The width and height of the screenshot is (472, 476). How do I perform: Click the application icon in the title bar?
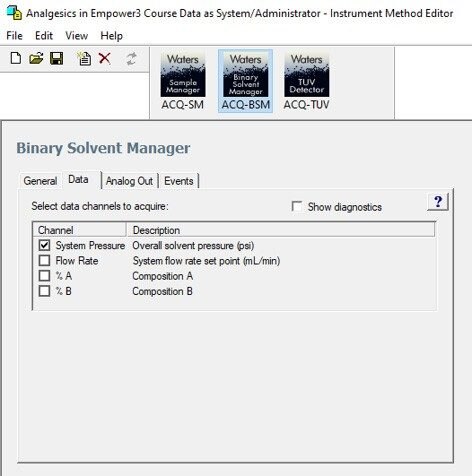pyautogui.click(x=14, y=13)
